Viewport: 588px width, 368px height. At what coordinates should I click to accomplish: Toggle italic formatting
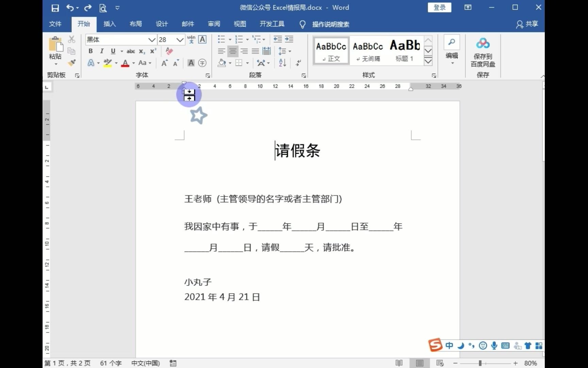[101, 51]
